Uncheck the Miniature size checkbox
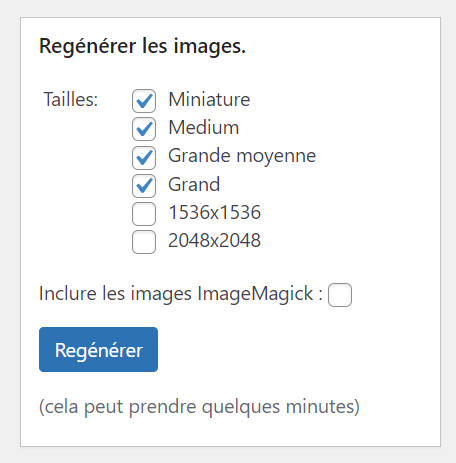This screenshot has width=456, height=463. (x=144, y=101)
